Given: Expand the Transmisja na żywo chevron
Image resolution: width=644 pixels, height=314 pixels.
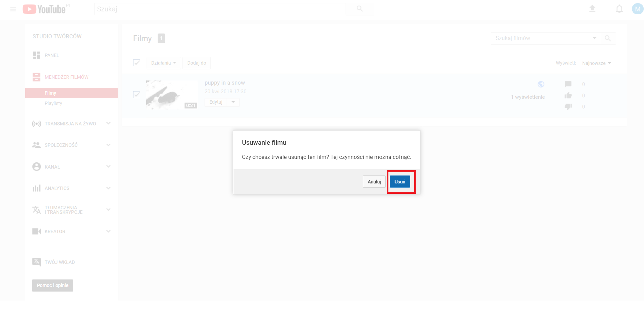Looking at the screenshot, I should click(108, 123).
